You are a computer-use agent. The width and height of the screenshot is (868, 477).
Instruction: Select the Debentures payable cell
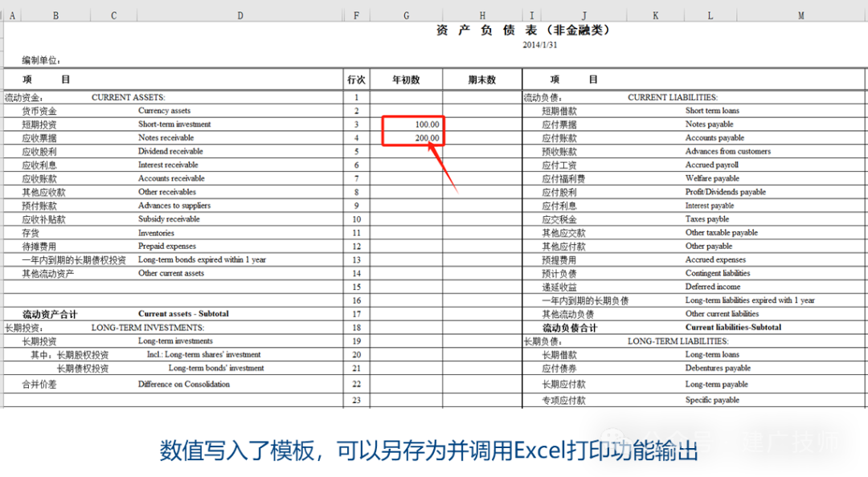[718, 368]
